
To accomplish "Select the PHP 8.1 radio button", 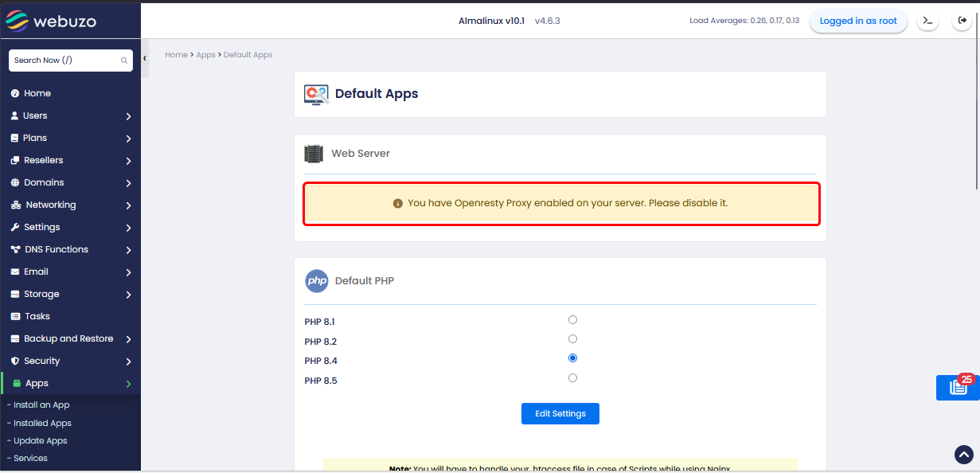I will (x=572, y=320).
